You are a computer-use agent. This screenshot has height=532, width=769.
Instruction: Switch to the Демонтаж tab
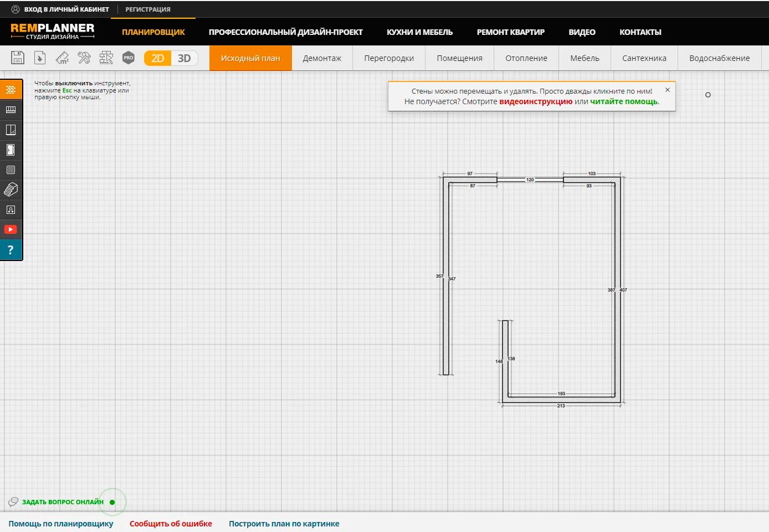click(322, 58)
